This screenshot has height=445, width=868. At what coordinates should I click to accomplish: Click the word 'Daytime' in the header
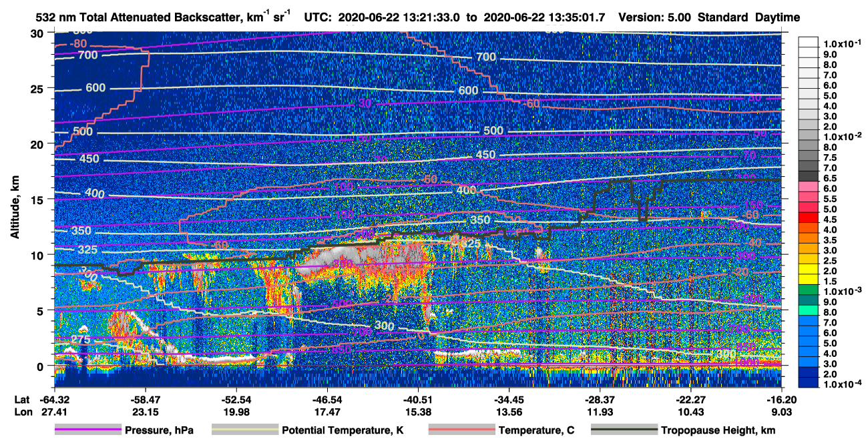coord(777,17)
